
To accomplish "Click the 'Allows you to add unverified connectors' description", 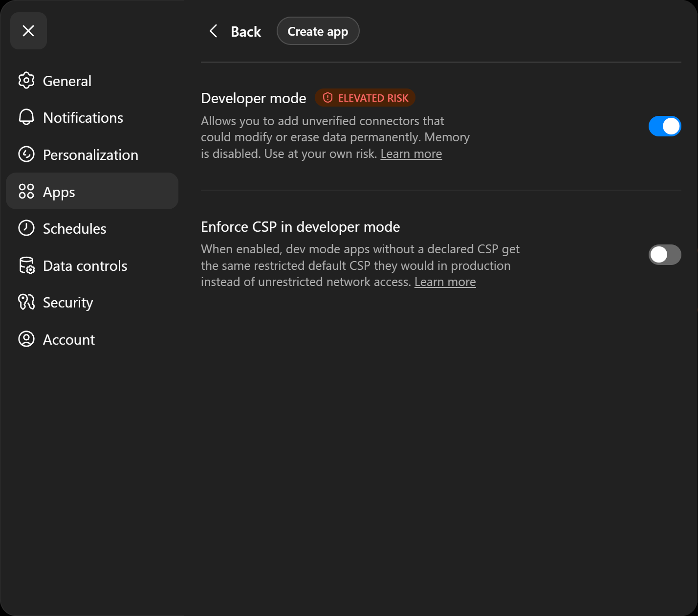I will (x=335, y=137).
